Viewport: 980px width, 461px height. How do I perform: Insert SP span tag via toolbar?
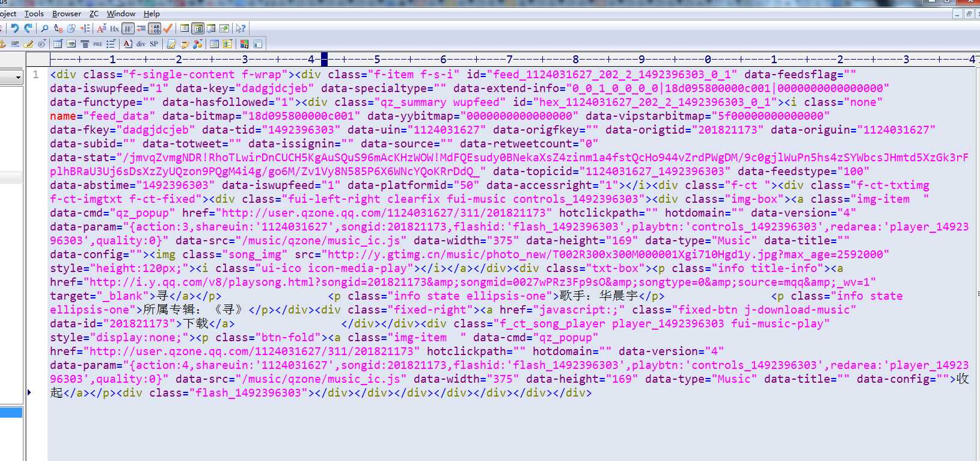(154, 44)
